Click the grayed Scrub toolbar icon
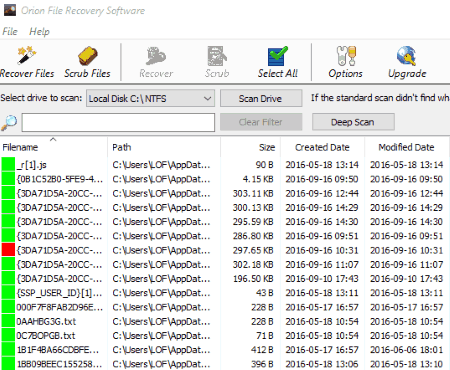 [x=217, y=63]
